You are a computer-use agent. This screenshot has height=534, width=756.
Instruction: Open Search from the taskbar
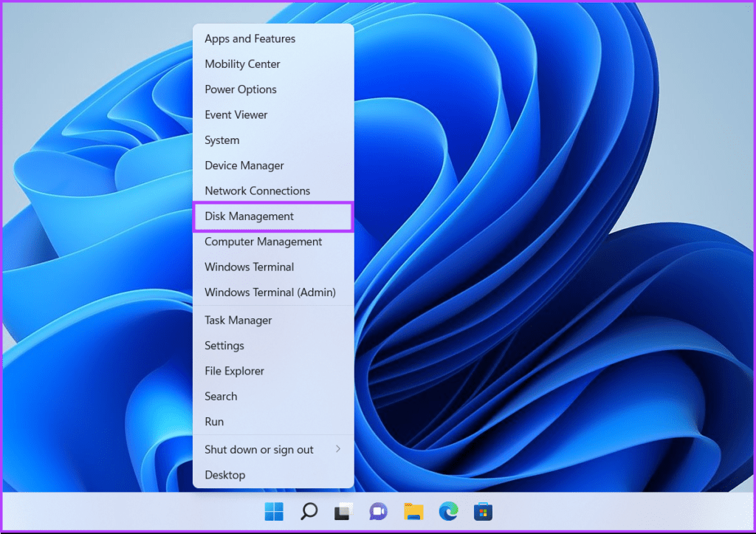(309, 511)
